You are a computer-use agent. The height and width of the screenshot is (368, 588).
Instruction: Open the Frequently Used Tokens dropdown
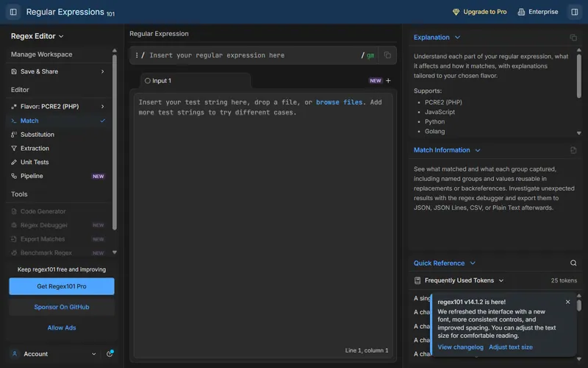pos(465,280)
